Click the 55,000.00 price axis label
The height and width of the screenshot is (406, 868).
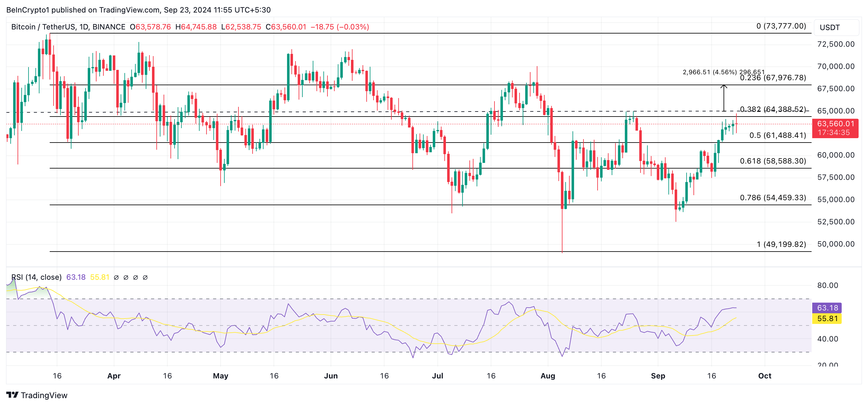836,200
